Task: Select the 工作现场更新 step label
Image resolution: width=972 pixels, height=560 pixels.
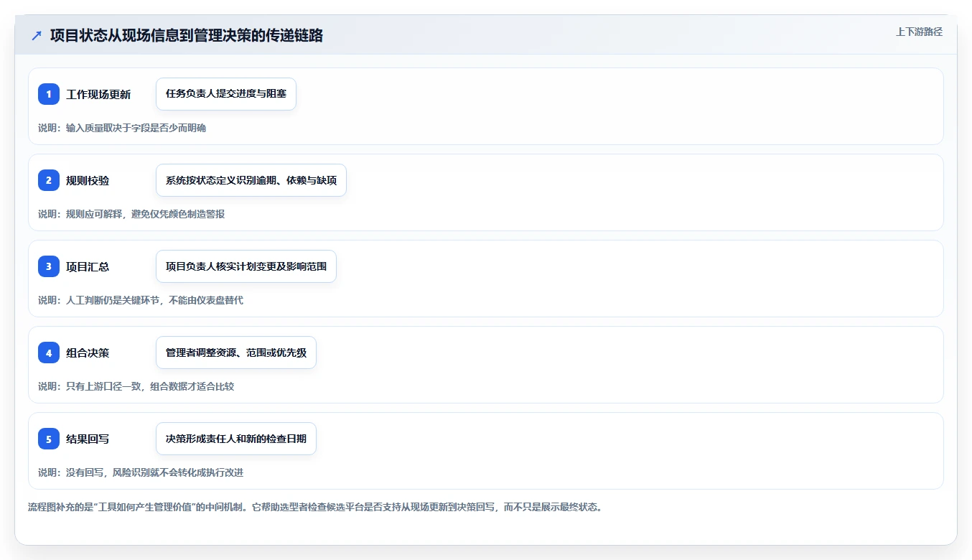Action: [98, 94]
